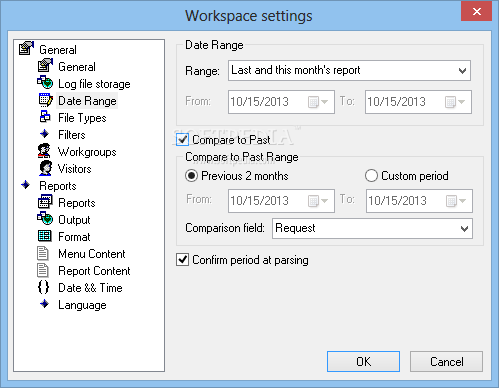Click Compare to Past From date field
499x388 pixels.
coord(281,201)
